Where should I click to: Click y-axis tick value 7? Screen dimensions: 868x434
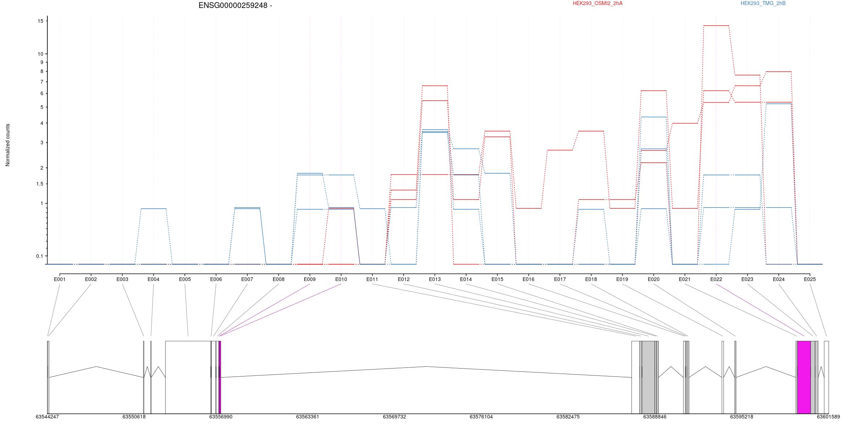tap(42, 82)
